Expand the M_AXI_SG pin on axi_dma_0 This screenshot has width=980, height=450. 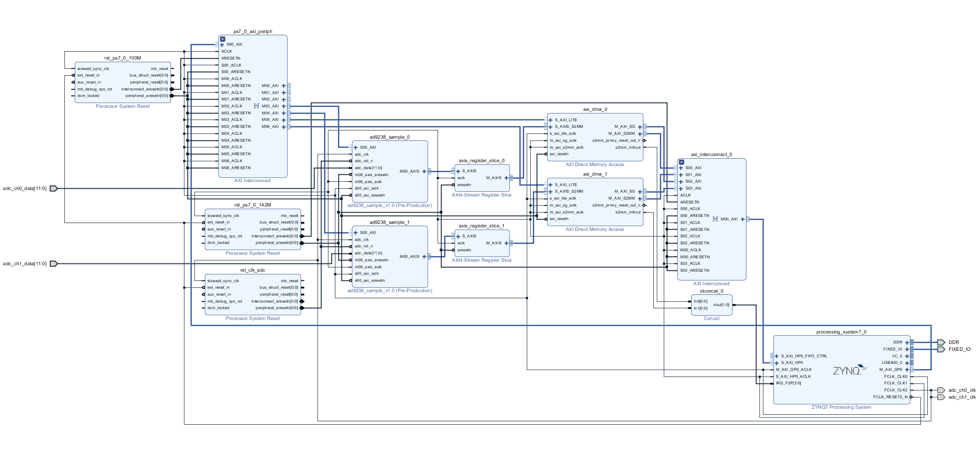point(640,127)
